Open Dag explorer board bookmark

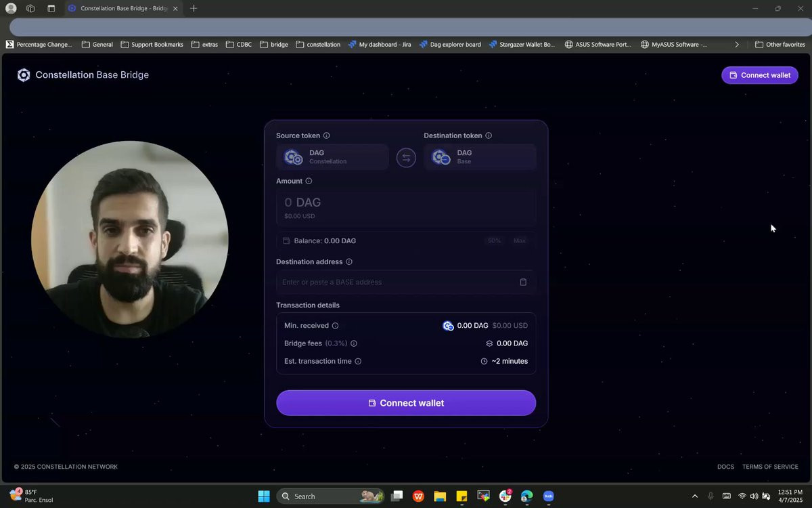[450, 44]
